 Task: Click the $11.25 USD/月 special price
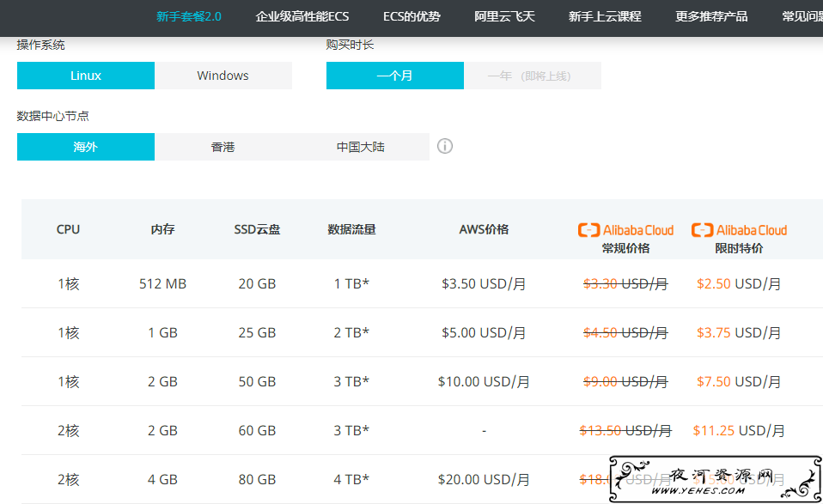(x=739, y=430)
